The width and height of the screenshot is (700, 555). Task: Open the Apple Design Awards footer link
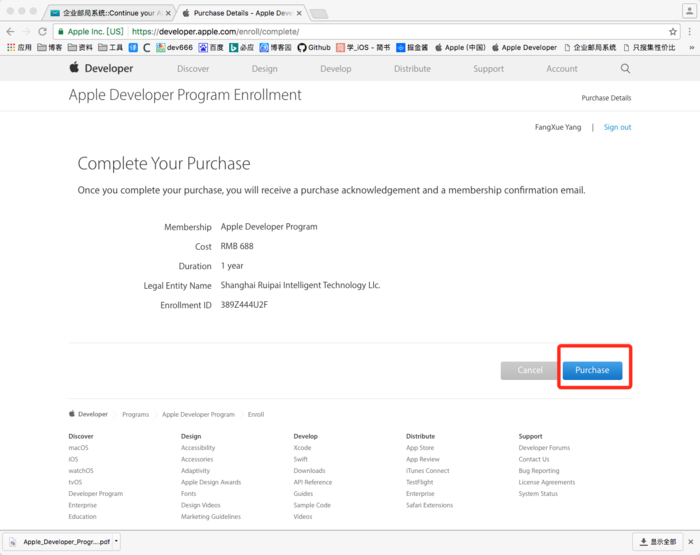tap(211, 482)
